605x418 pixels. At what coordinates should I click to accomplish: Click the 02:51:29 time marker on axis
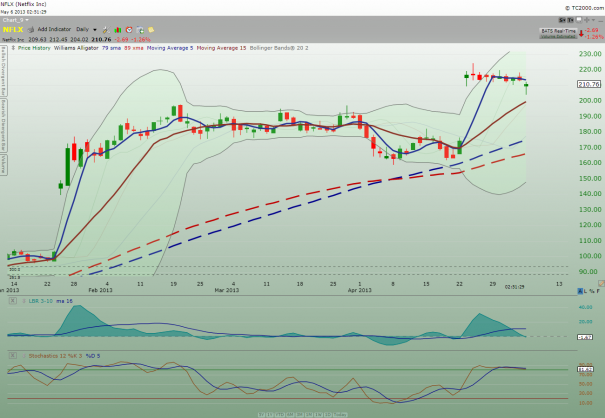tap(514, 287)
